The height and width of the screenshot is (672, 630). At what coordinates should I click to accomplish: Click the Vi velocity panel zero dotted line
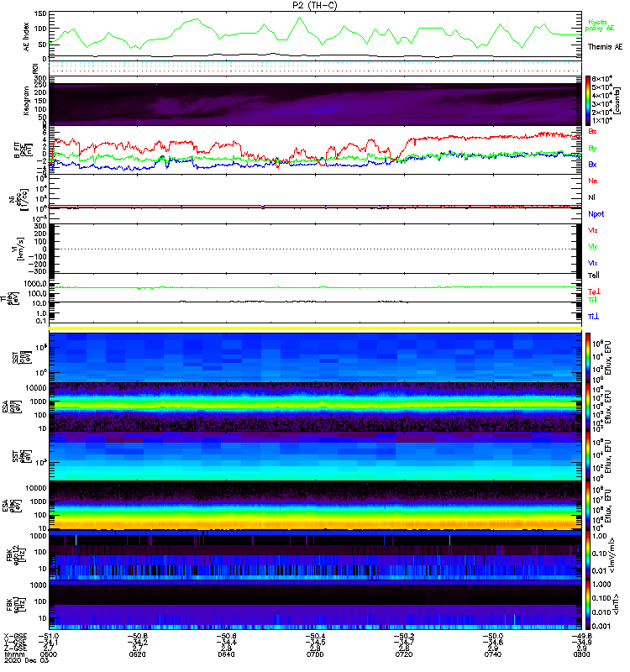click(x=315, y=249)
